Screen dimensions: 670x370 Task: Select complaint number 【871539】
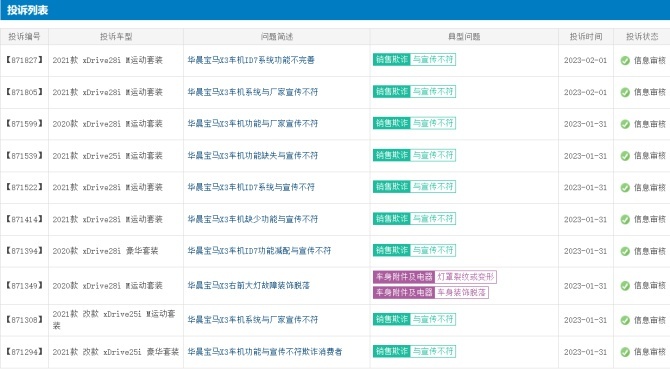point(24,156)
